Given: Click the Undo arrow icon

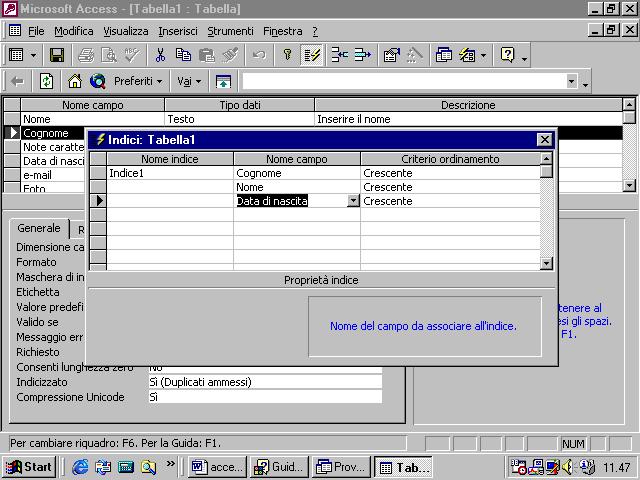Looking at the screenshot, I should pos(259,55).
